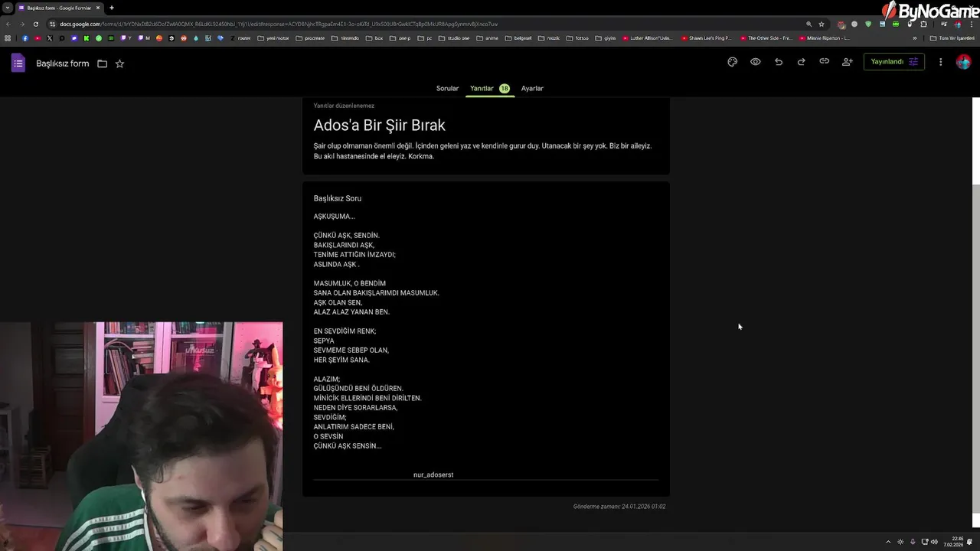Image resolution: width=980 pixels, height=551 pixels.
Task: Open the Luther Allison YouTube bookmark
Action: (x=648, y=37)
